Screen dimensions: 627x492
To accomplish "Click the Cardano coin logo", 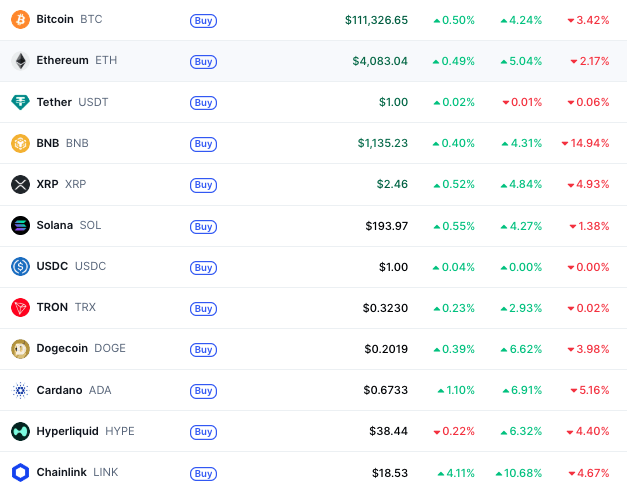I will [20, 390].
